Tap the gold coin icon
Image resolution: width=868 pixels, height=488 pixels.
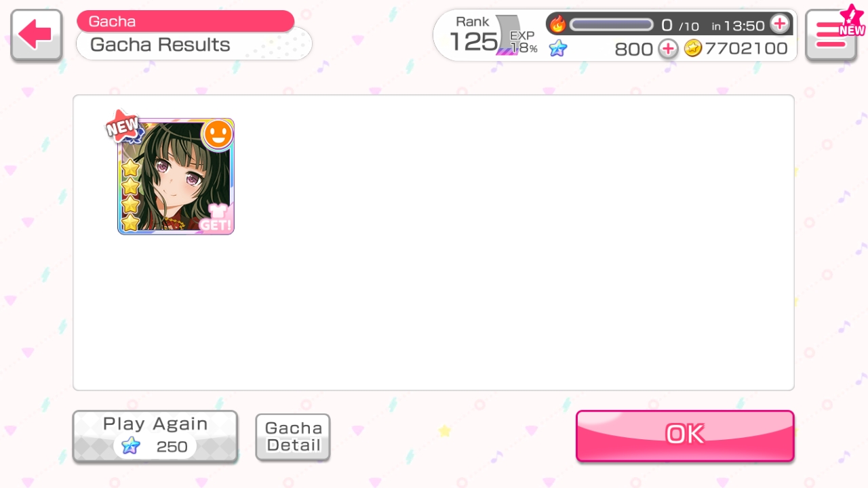(x=692, y=48)
